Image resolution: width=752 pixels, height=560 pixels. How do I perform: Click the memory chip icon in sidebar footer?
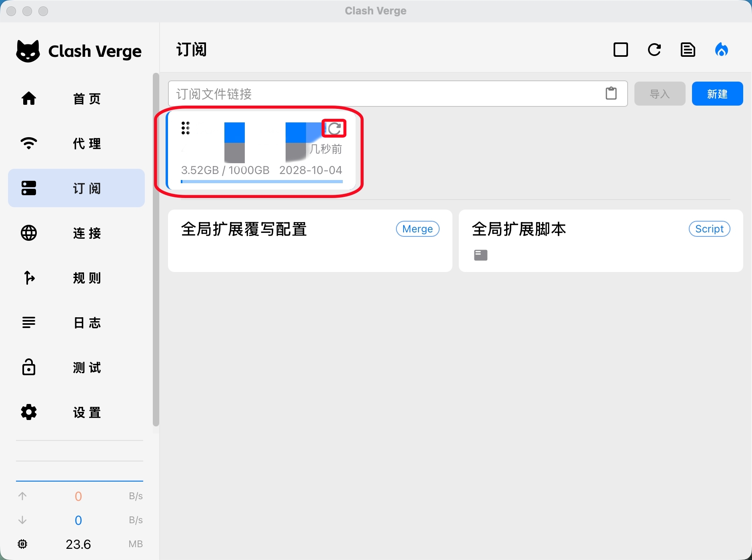23,544
